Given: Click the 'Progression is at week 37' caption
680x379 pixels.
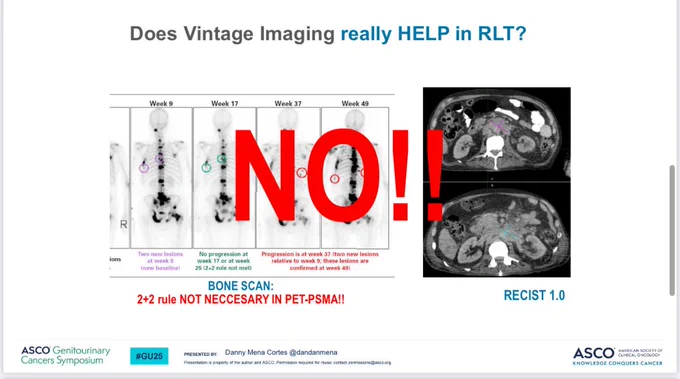Looking at the screenshot, I should click(320, 261).
